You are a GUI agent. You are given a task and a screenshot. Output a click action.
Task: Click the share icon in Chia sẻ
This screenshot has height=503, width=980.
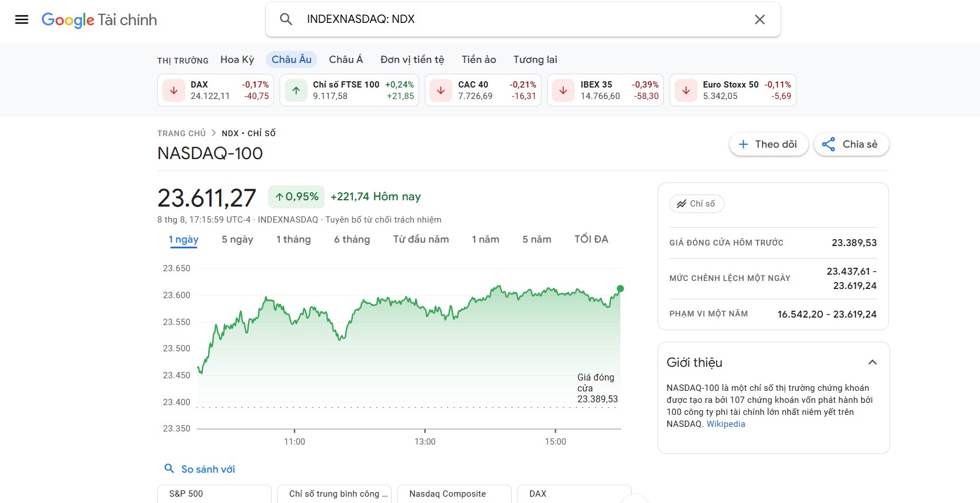click(x=828, y=144)
